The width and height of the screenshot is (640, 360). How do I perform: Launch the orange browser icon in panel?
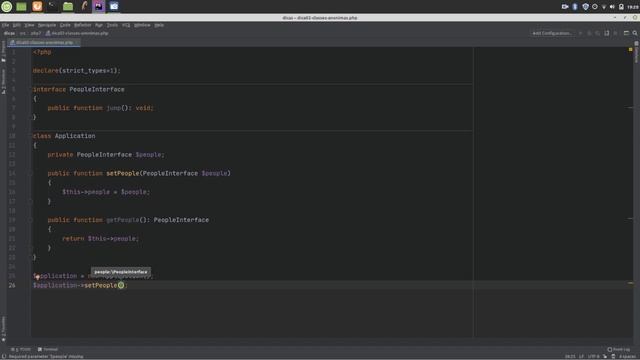[x=37, y=6]
